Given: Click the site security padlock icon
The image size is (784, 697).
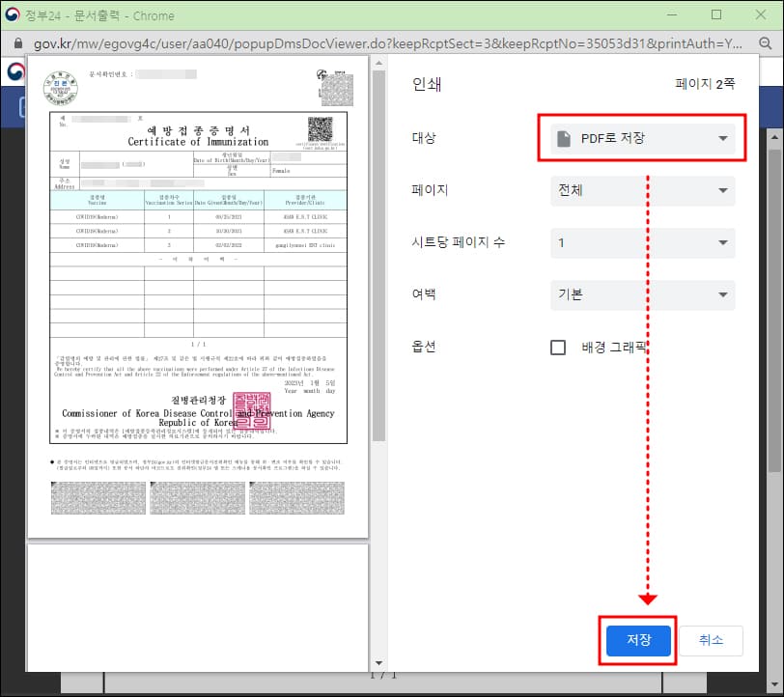Looking at the screenshot, I should tap(17, 43).
